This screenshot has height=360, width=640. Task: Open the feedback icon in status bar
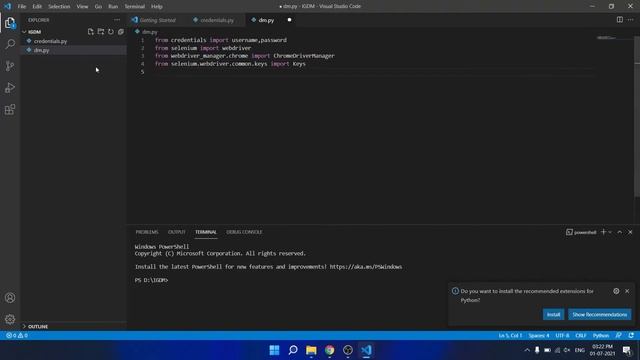(619, 335)
